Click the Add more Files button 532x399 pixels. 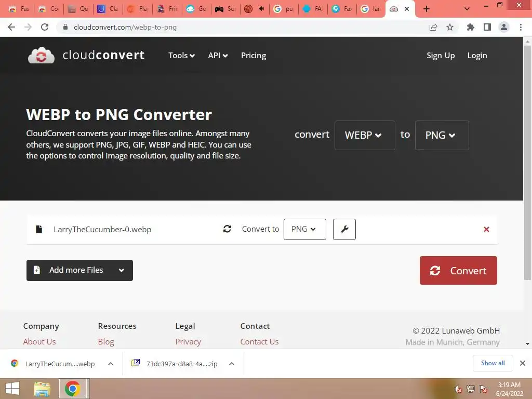click(79, 270)
